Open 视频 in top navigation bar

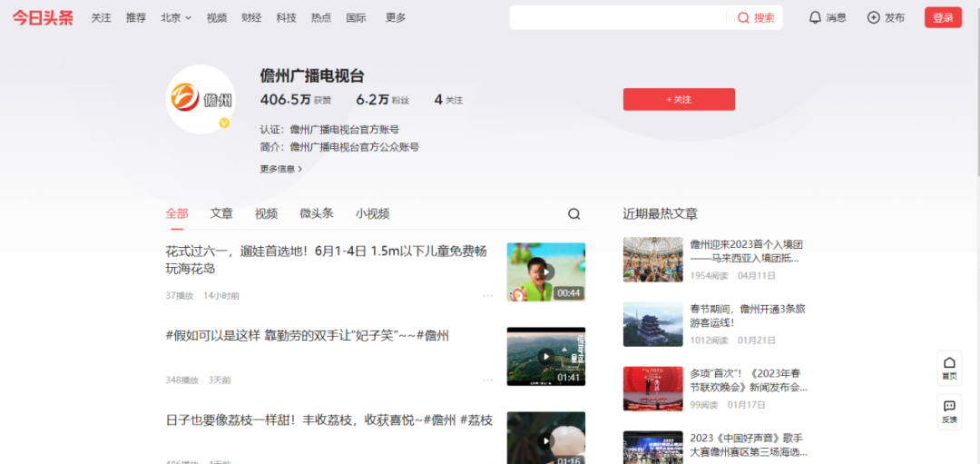click(217, 17)
